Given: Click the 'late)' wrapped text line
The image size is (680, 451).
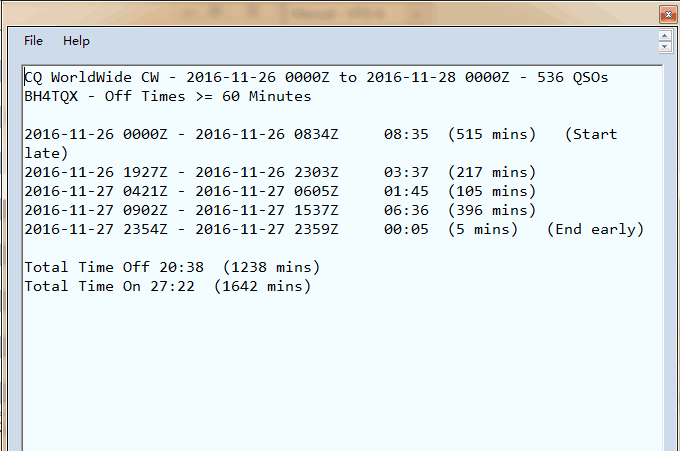Looking at the screenshot, I should (x=46, y=154).
